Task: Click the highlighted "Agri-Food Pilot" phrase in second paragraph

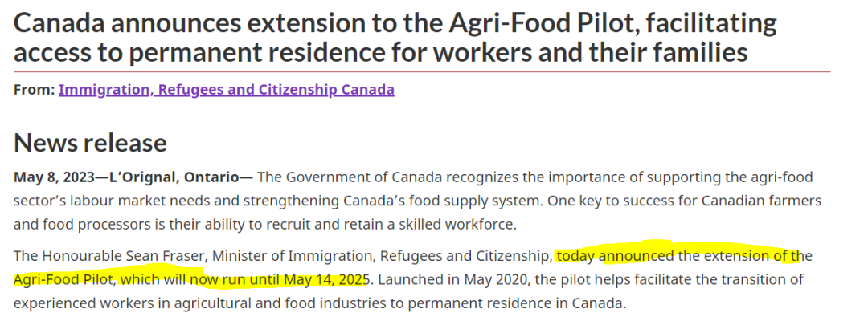Action: coord(65,279)
